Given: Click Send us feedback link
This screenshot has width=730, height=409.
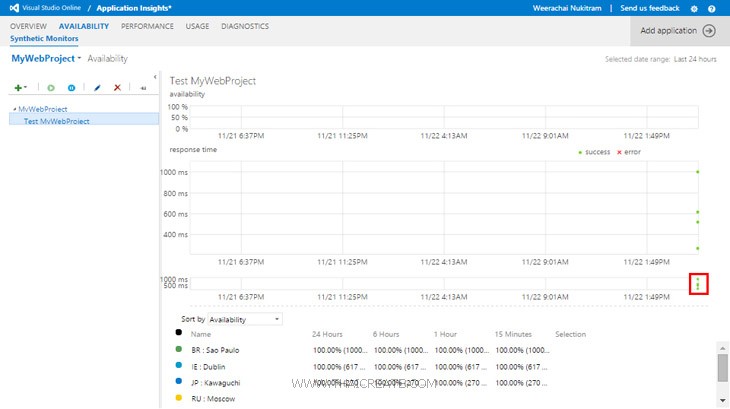Looking at the screenshot, I should (x=650, y=8).
